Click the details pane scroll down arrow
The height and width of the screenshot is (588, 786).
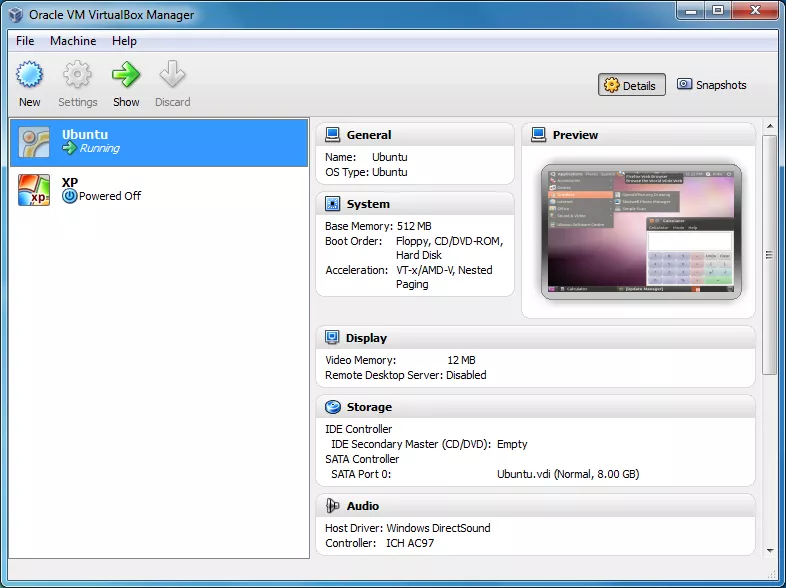coord(769,550)
